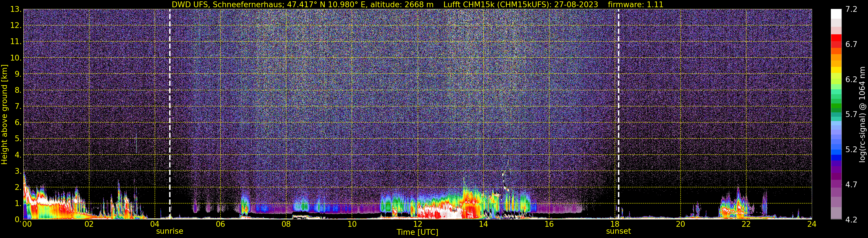Click the 'sunrise' label below the axis
The height and width of the screenshot is (238, 868).
169,231
